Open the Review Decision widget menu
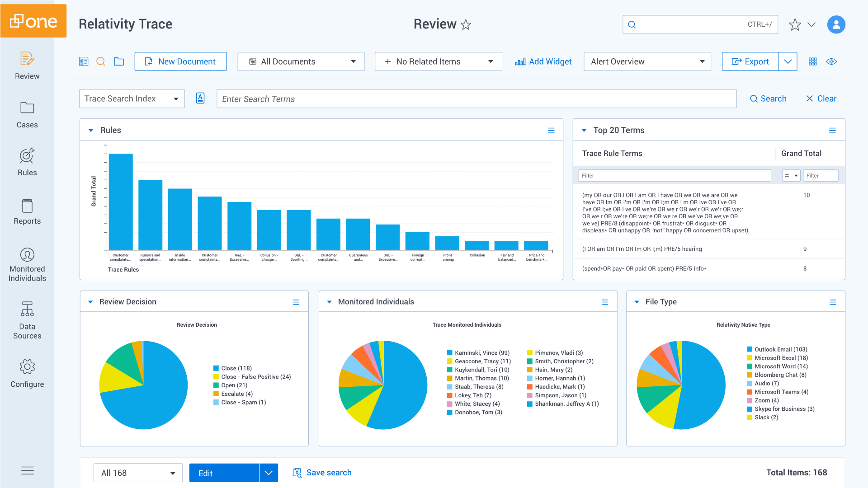Screen dimensions: 868x488 (x=296, y=302)
